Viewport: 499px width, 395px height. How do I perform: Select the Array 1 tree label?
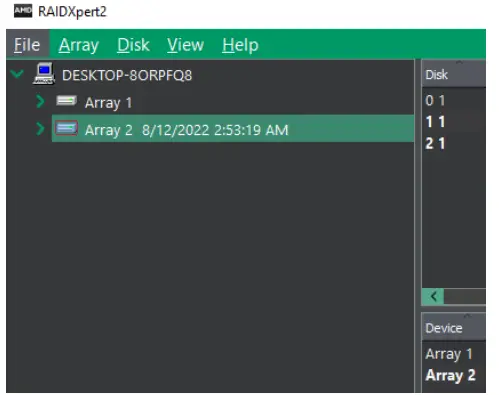(x=109, y=103)
